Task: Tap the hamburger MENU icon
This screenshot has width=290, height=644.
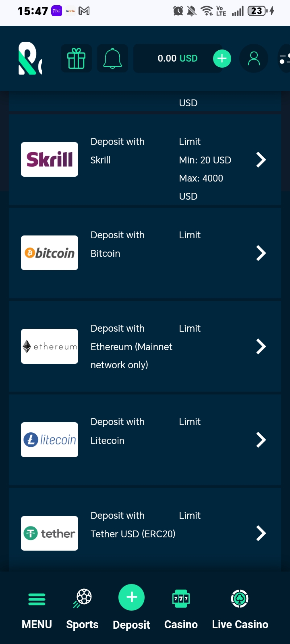Action: tap(37, 599)
